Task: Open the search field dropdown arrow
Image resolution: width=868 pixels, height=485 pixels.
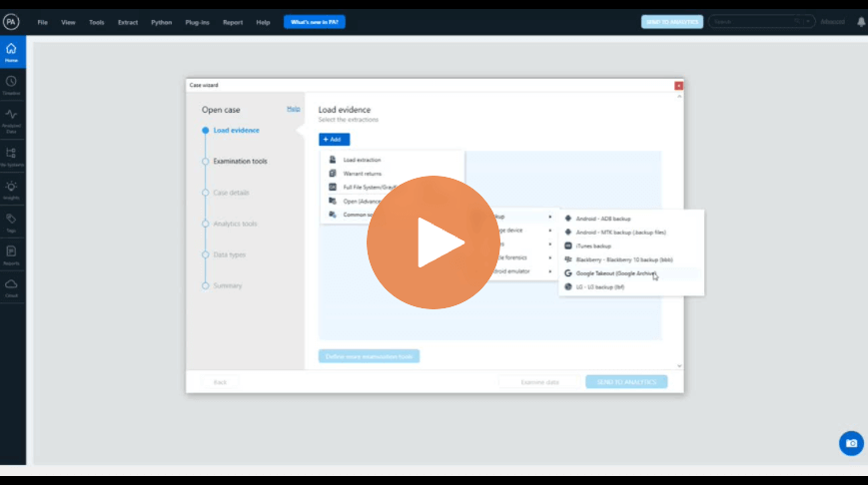Action: [810, 21]
